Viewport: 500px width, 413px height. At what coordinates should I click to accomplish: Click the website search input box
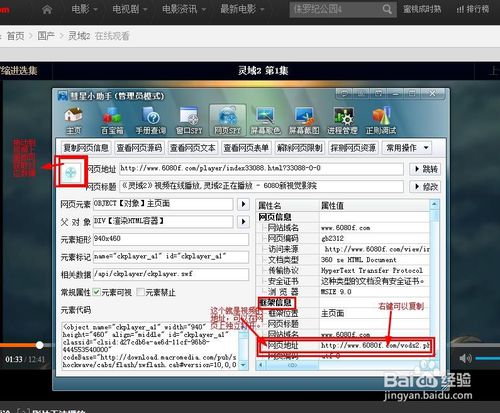(335, 9)
